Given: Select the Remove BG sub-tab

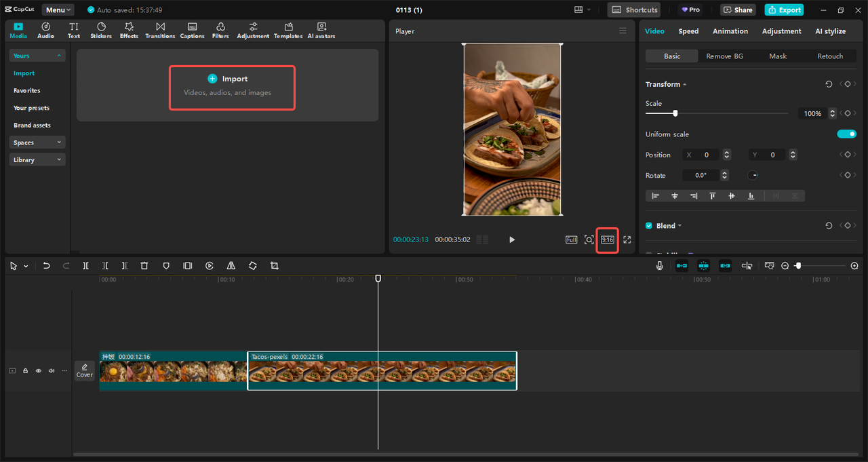Looking at the screenshot, I should 724,56.
